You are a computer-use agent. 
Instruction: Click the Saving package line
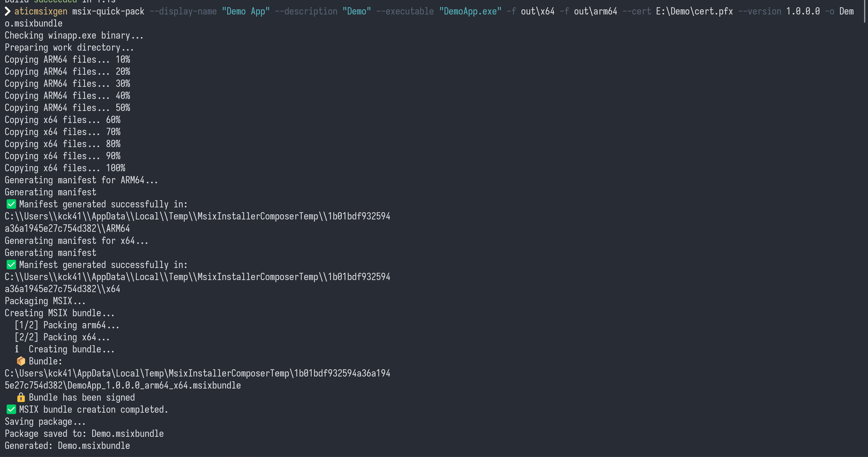45,422
